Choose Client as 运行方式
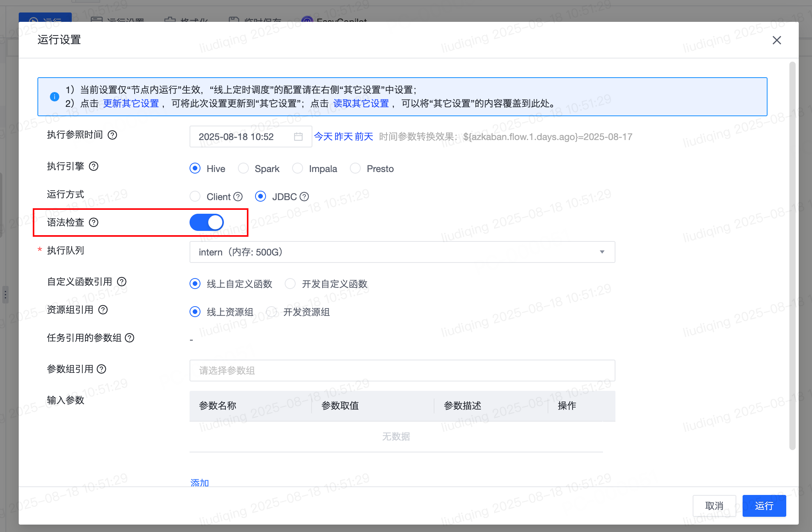 click(195, 197)
